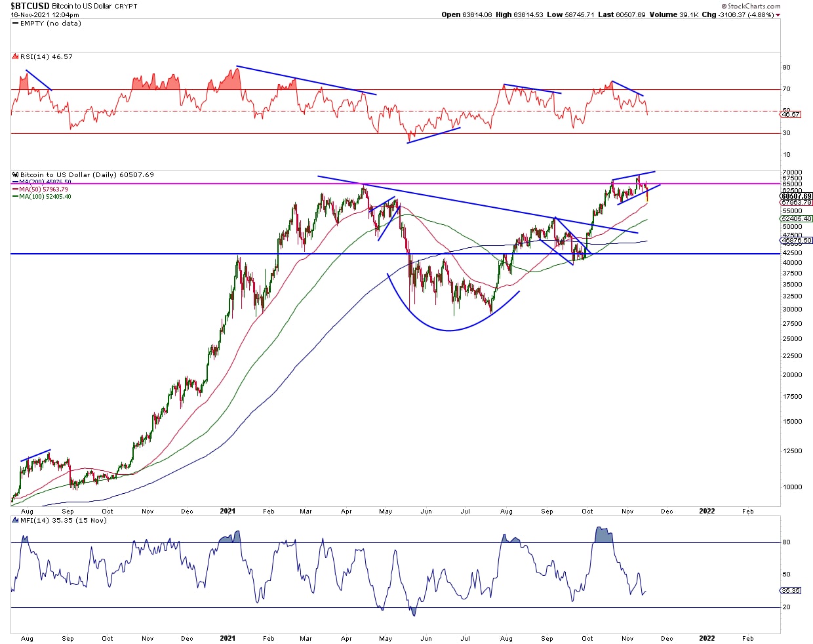Click the 60507.69 last price axis tag
This screenshot has height=644, width=813.
click(x=797, y=196)
